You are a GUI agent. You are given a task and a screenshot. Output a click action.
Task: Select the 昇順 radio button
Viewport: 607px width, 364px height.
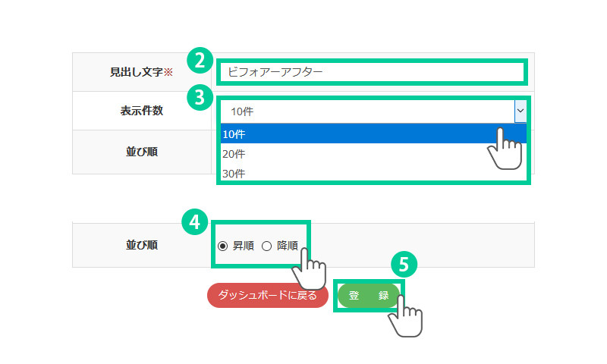222,246
